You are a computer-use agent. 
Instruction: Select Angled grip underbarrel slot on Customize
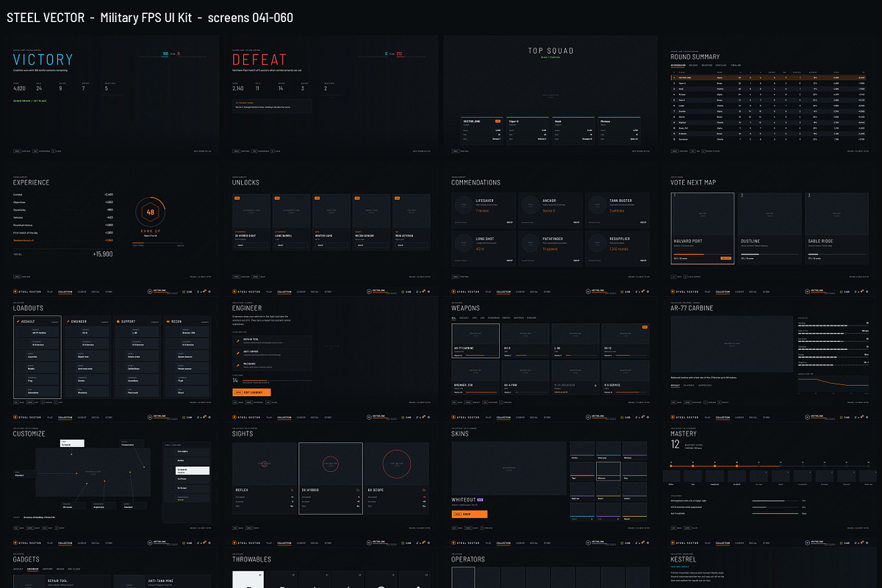coord(104,506)
